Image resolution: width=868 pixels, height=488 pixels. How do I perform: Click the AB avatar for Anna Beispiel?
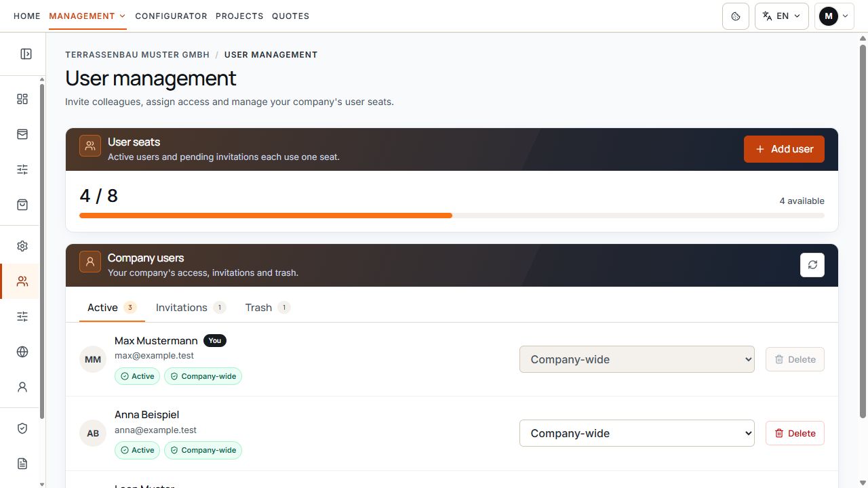(93, 433)
